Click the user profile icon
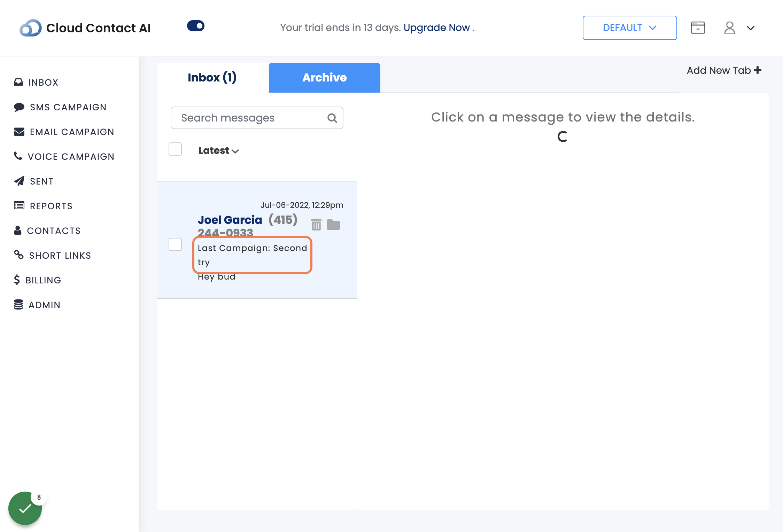This screenshot has width=783, height=532. (x=729, y=28)
